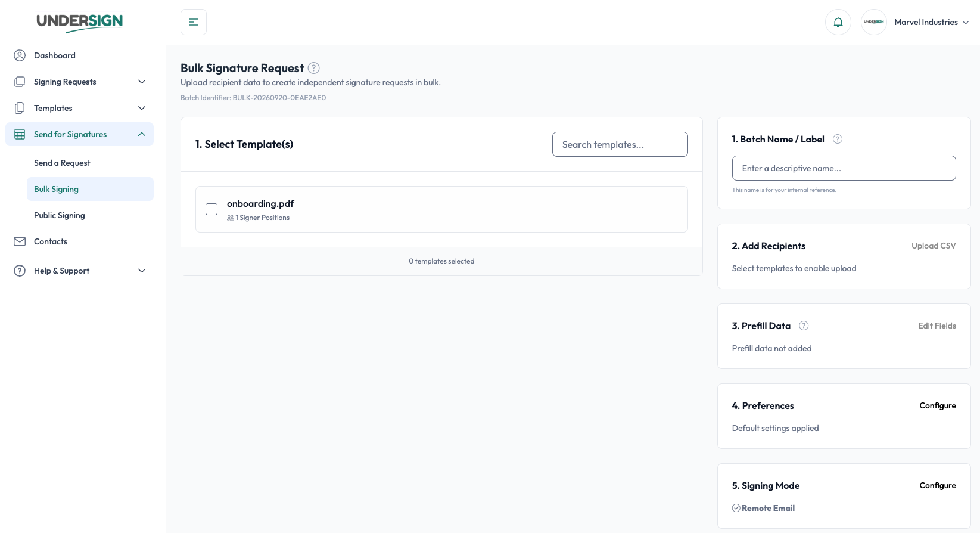Viewport: 980px width, 533px height.
Task: Open help icon next to Prefill Data
Action: (804, 326)
